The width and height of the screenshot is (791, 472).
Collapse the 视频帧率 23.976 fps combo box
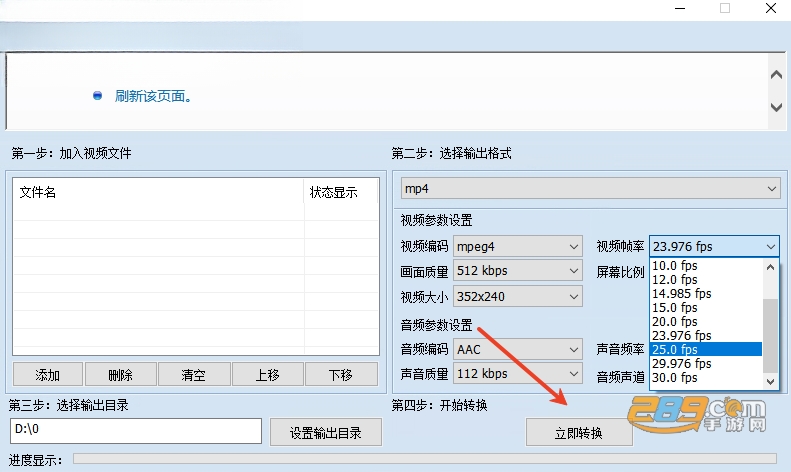(714, 247)
